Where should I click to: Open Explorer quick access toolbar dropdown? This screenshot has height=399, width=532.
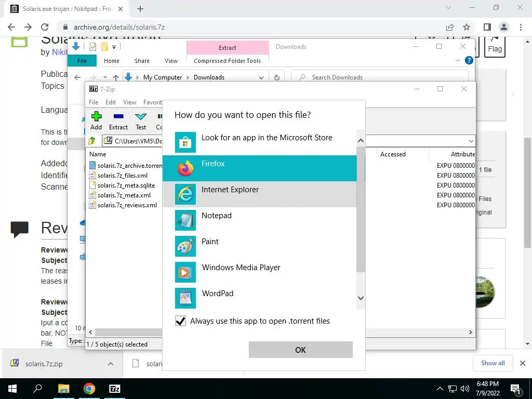pyautogui.click(x=114, y=47)
